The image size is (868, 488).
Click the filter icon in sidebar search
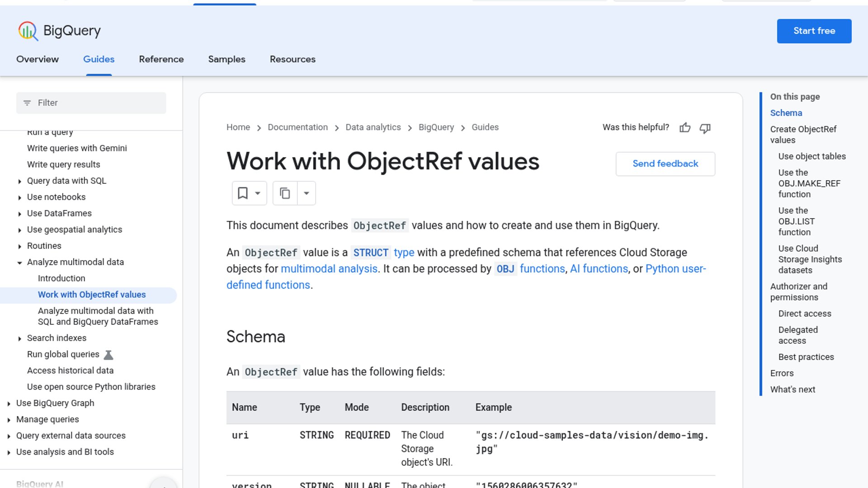click(27, 103)
